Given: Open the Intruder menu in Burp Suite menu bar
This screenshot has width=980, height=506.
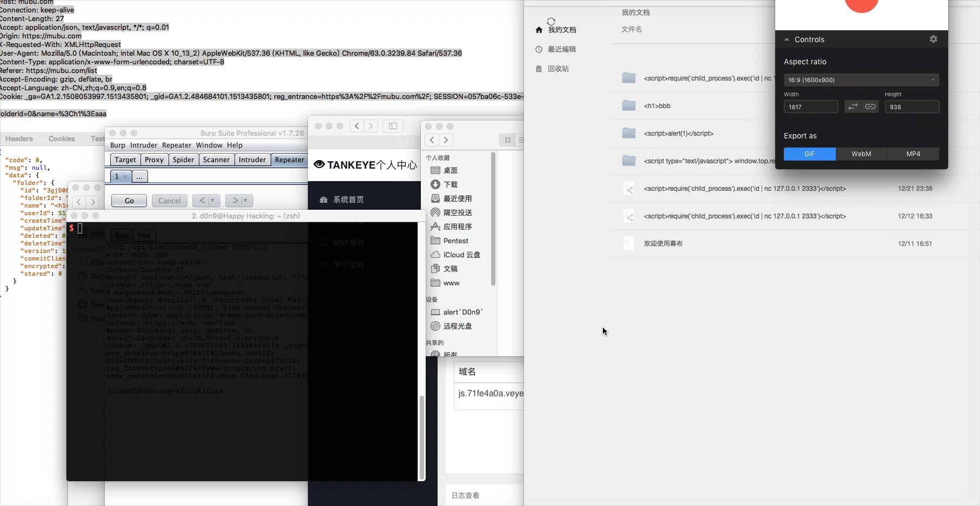Looking at the screenshot, I should click(143, 145).
